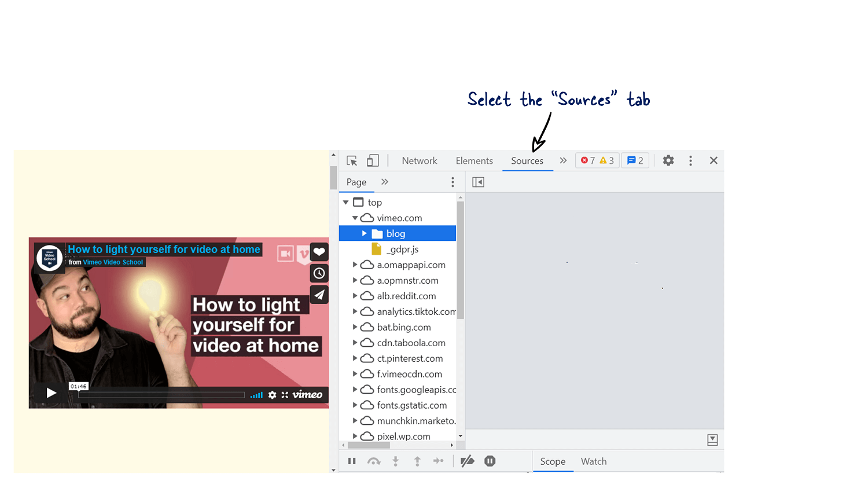
Task: Select the Page navigator tab
Action: click(x=356, y=182)
